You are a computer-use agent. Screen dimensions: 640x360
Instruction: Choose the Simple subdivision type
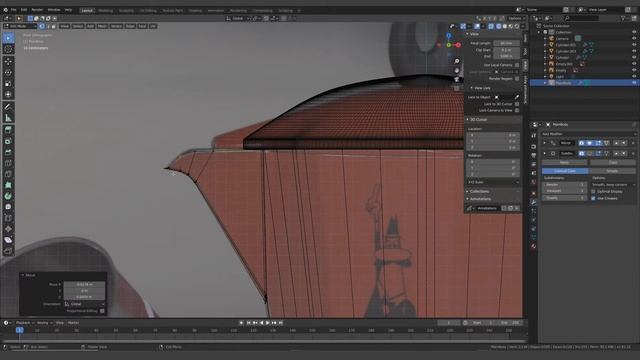point(612,171)
